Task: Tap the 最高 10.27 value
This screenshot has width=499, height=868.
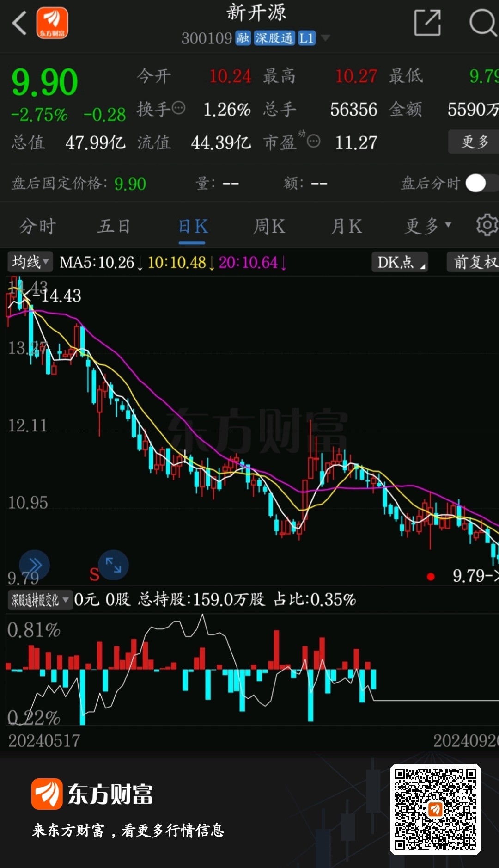Action: click(356, 76)
